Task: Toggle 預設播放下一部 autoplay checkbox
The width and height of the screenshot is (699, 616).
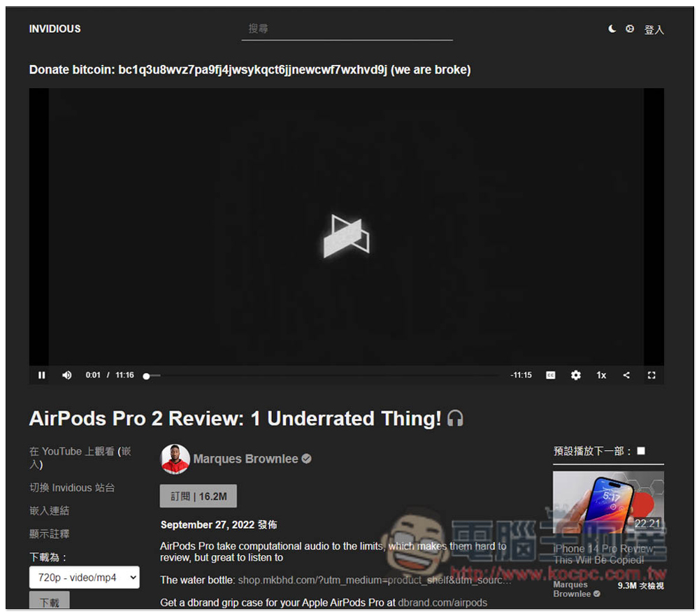Action: tap(641, 451)
